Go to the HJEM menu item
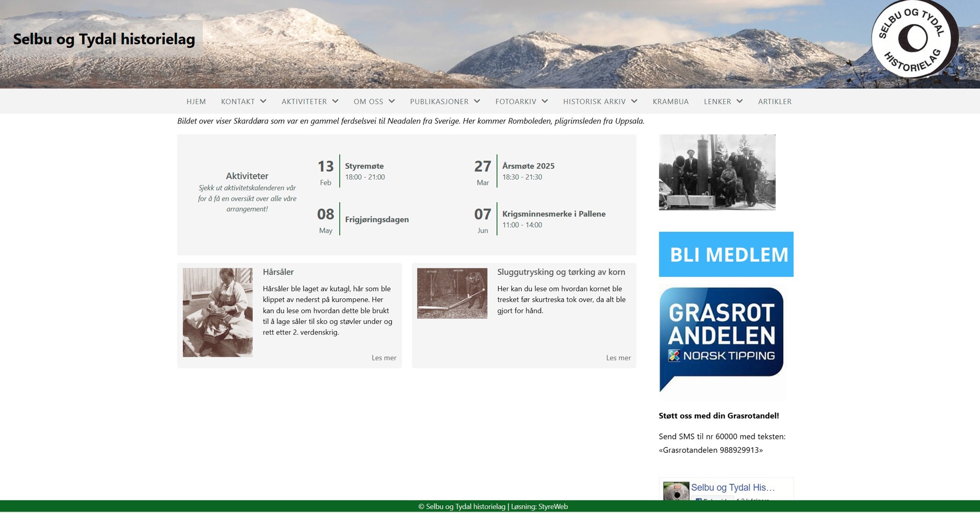Image resolution: width=980 pixels, height=513 pixels. click(x=196, y=101)
